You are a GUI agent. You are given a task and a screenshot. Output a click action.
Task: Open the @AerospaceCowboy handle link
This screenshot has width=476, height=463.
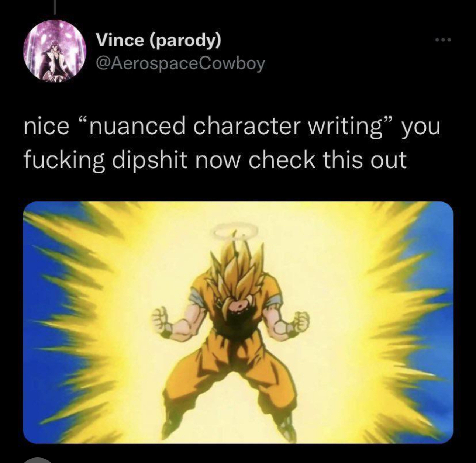[x=180, y=64]
